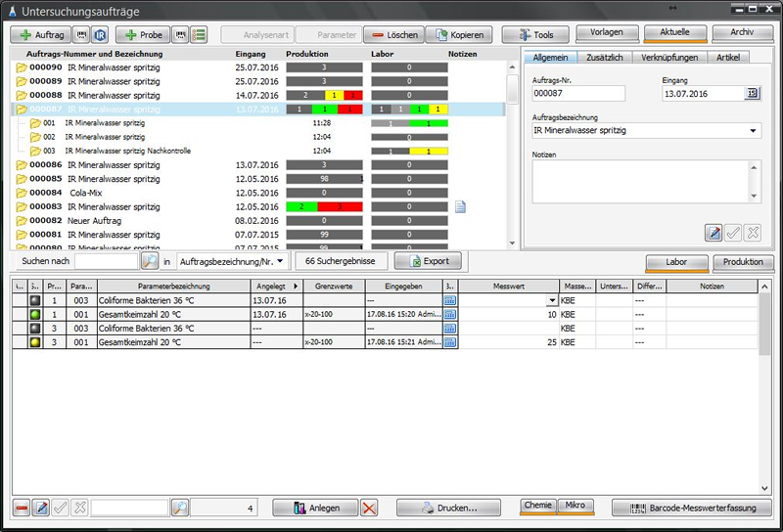This screenshot has height=532, width=783.
Task: Click the Barcode-Messwerterfassung button
Action: click(x=692, y=508)
